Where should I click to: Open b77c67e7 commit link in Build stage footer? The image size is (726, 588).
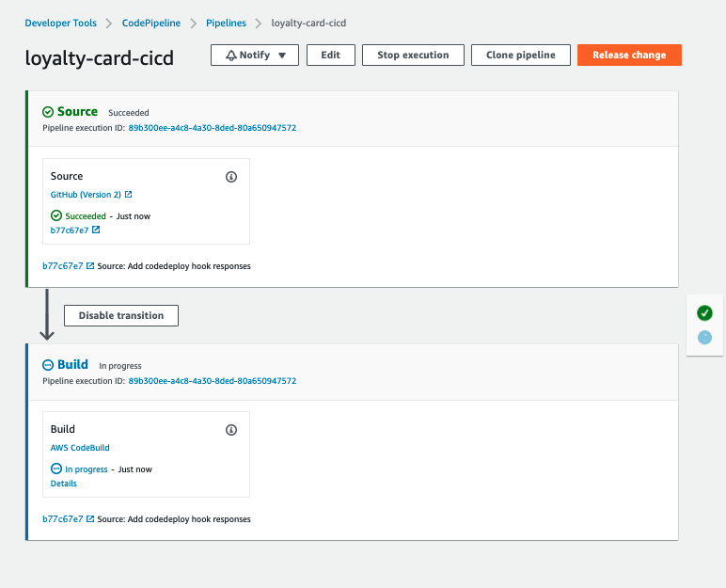tap(62, 519)
